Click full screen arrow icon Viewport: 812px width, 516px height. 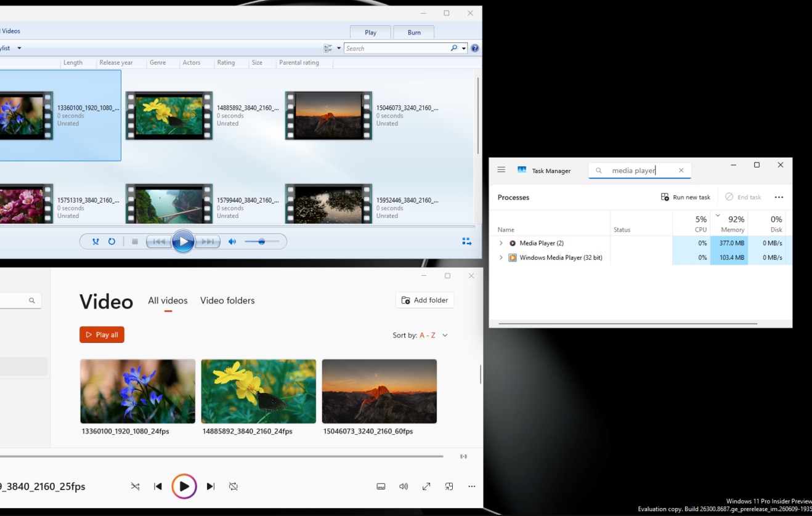[426, 486]
